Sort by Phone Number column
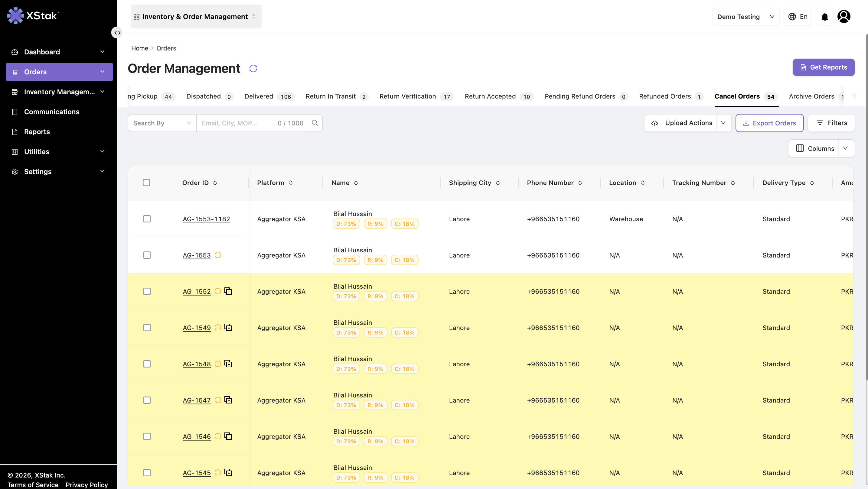The image size is (868, 489). [x=580, y=183]
